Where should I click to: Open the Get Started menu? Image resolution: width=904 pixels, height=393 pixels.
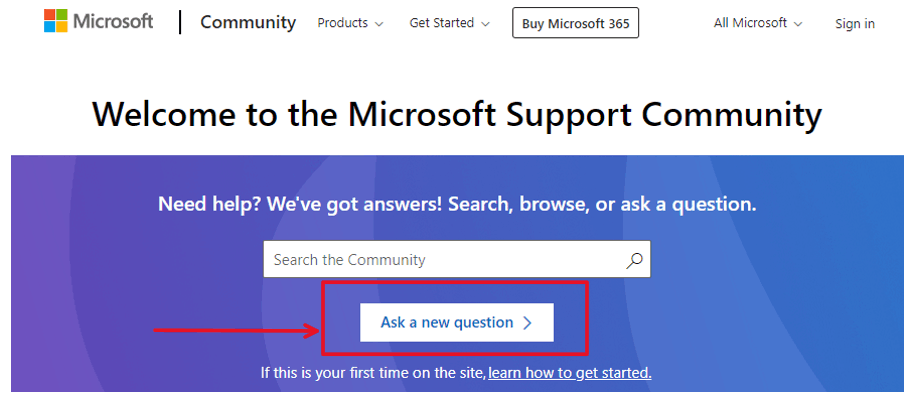(450, 23)
